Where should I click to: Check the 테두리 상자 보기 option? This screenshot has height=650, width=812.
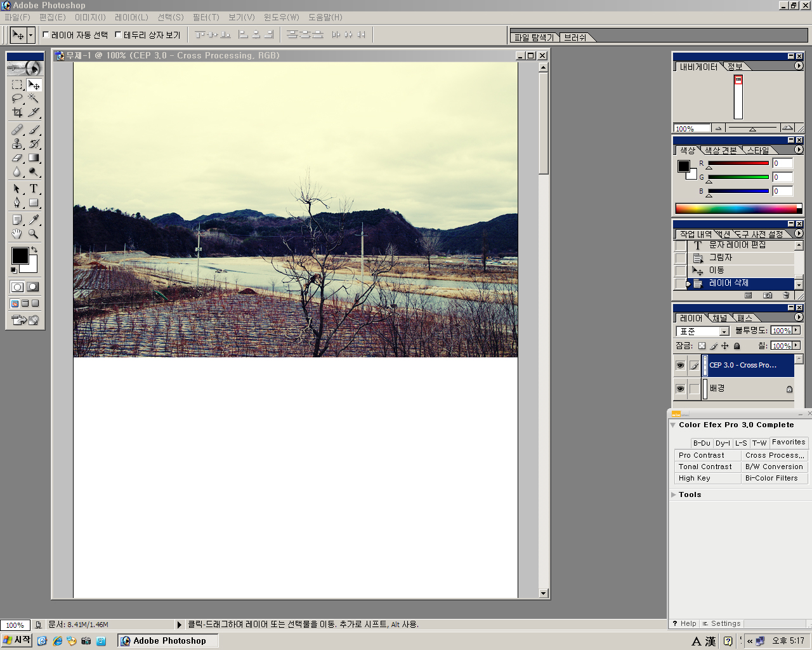point(118,35)
